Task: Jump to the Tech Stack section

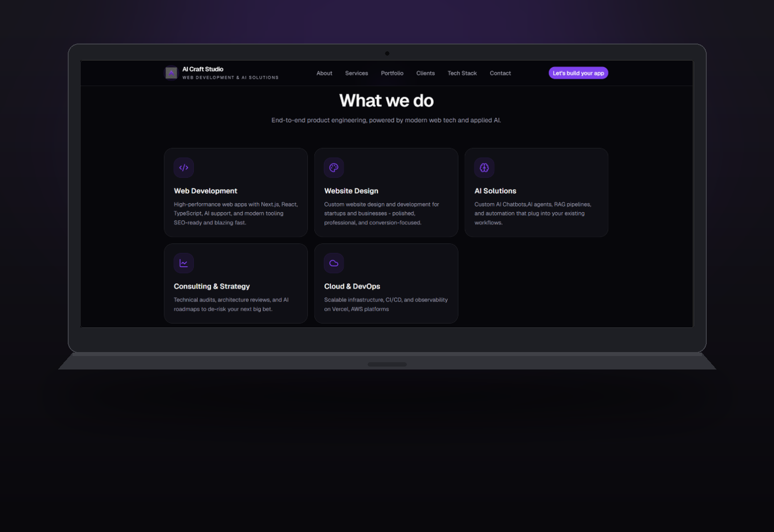Action: pyautogui.click(x=462, y=74)
